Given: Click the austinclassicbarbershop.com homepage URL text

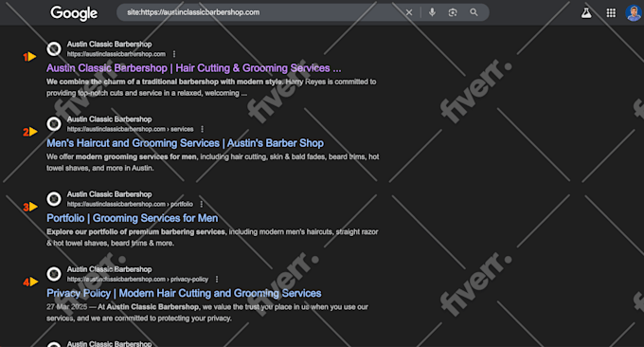Looking at the screenshot, I should (x=116, y=54).
